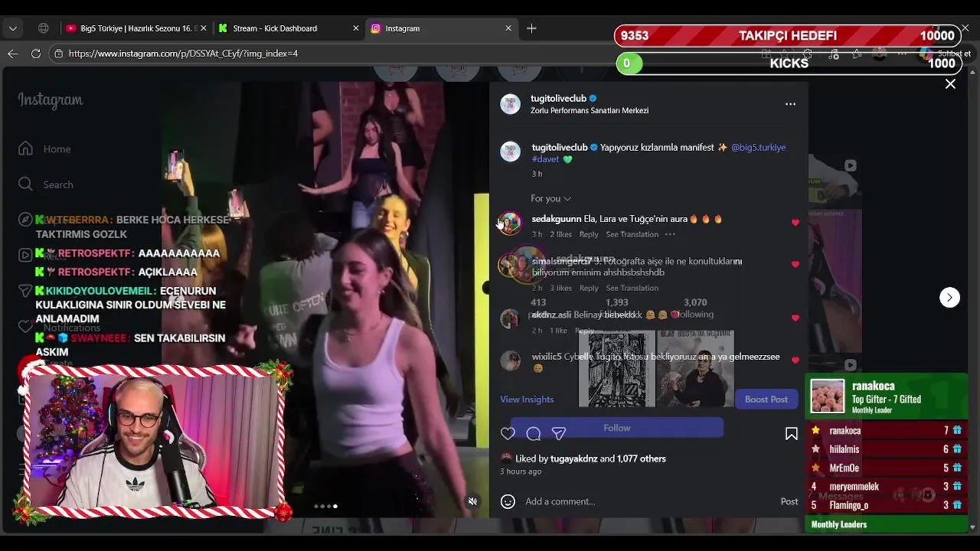Expand the For you comment sort dropdown
The image size is (980, 551).
click(550, 198)
